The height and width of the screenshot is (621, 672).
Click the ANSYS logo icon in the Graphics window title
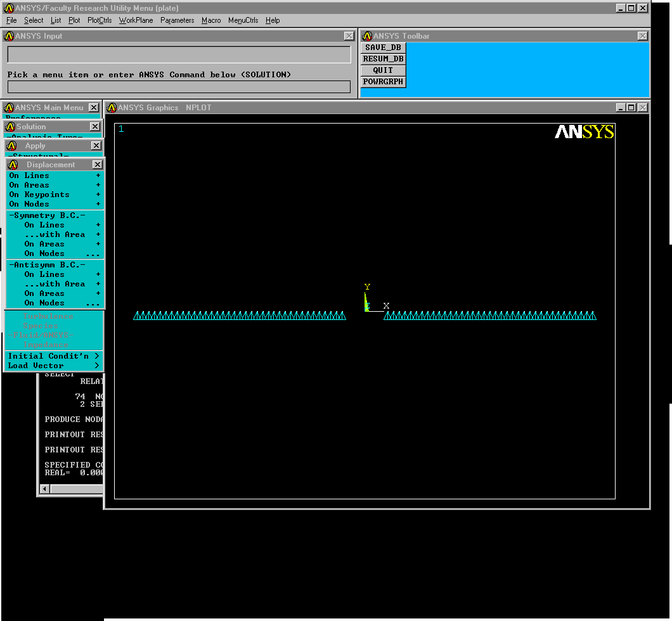pyautogui.click(x=112, y=108)
